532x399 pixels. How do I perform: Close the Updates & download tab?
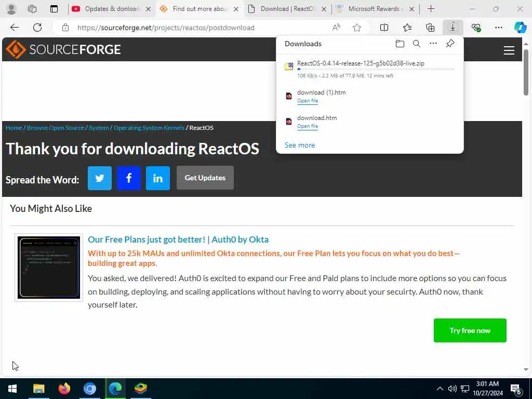(148, 9)
